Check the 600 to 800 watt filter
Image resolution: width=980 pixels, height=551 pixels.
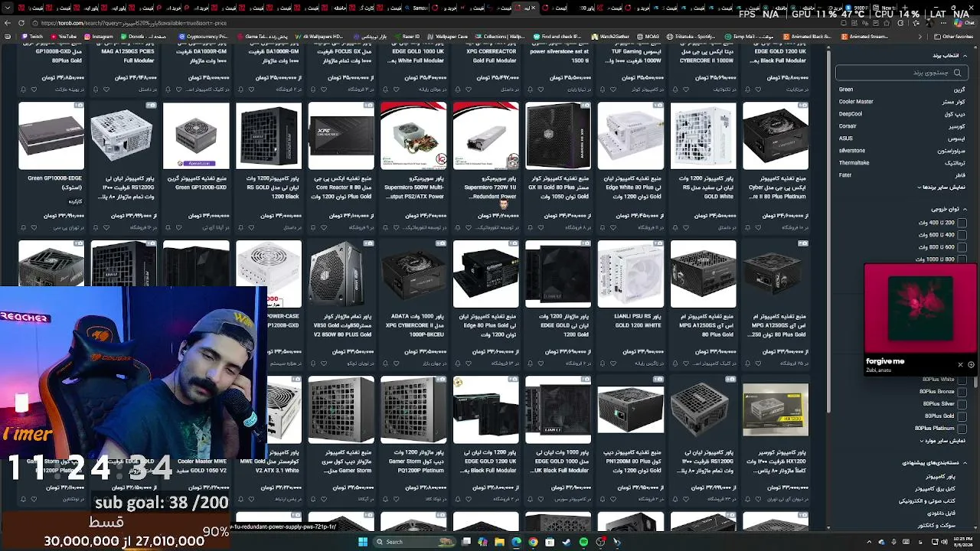(961, 247)
